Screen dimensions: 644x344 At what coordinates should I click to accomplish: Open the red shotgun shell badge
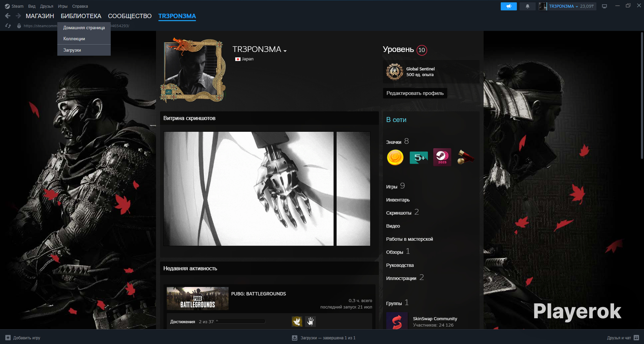466,158
